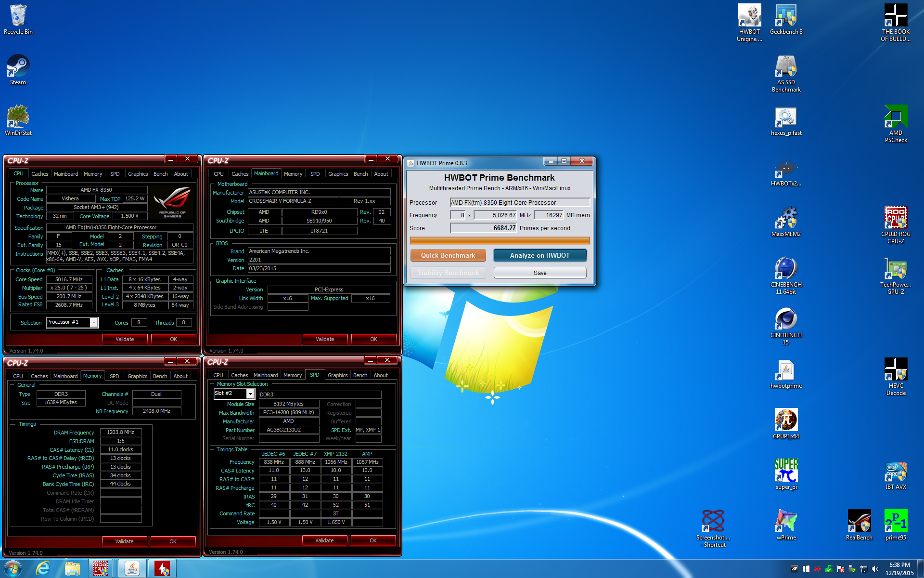This screenshot has width=924, height=578.
Task: Click Model CROSSHAIR V FORMULA-Z field
Action: pos(294,201)
